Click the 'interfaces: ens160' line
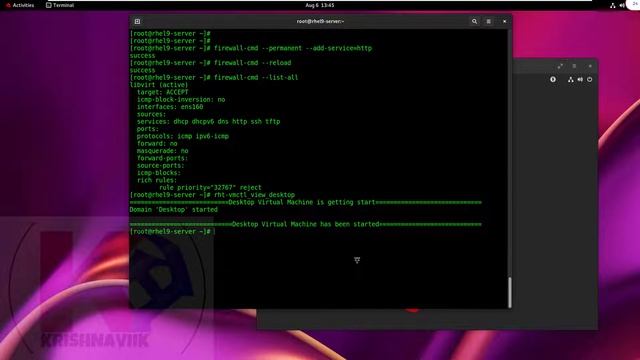Image resolution: width=640 pixels, height=360 pixels. (x=170, y=107)
